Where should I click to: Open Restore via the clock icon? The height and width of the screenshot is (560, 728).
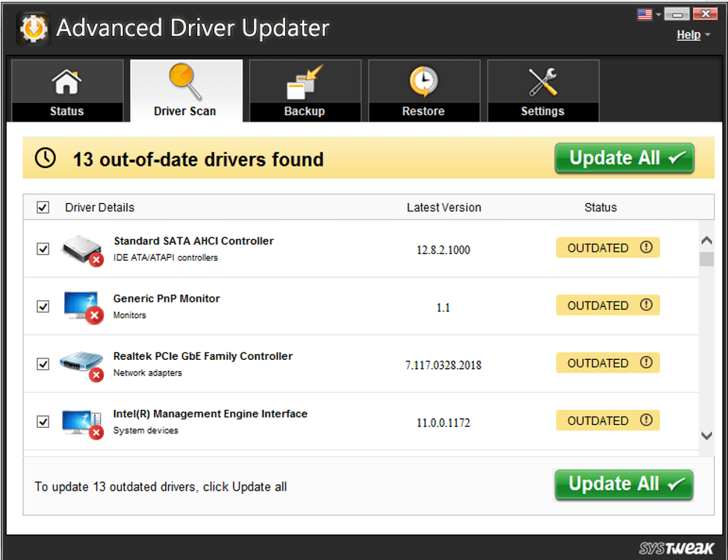[423, 80]
